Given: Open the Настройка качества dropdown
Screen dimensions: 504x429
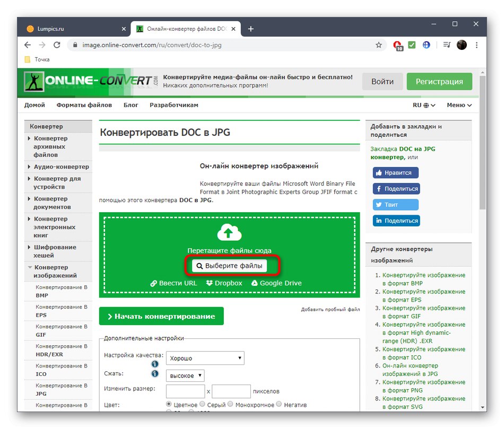Looking at the screenshot, I should (205, 357).
